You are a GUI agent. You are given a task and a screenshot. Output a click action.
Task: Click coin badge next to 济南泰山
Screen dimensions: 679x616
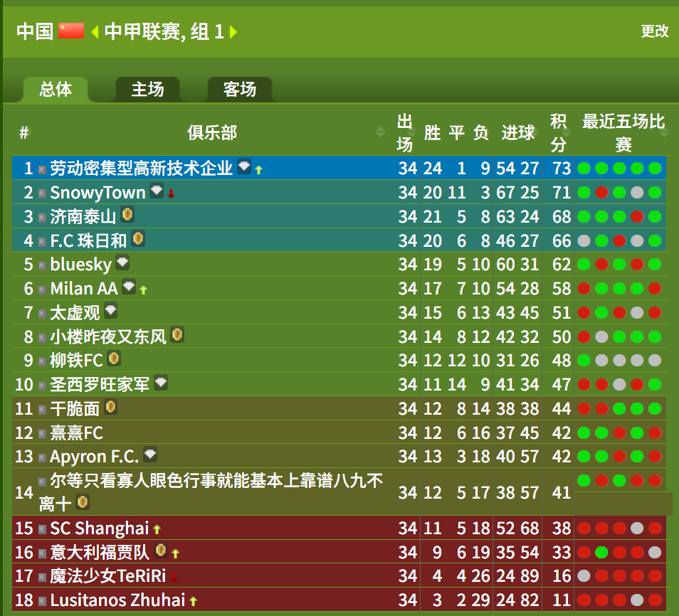(127, 214)
